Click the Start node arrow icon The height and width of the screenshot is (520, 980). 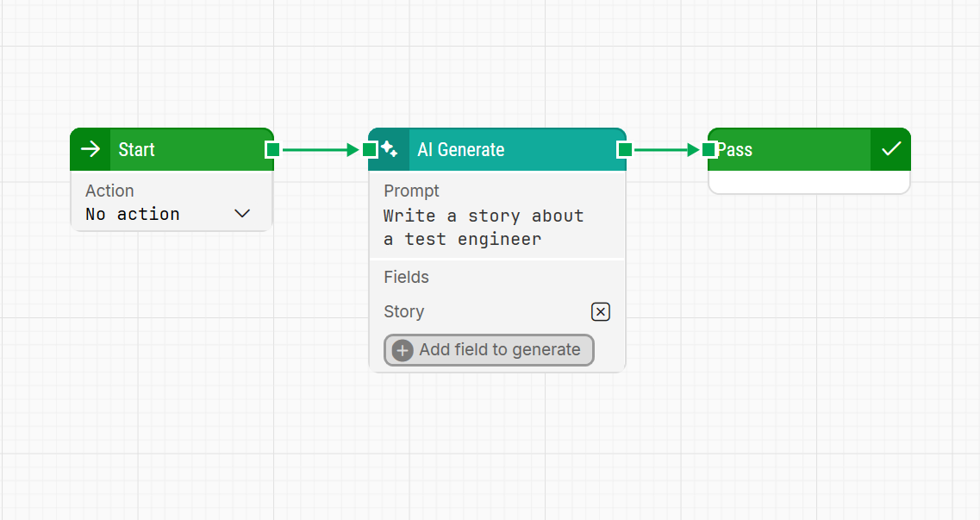tap(91, 149)
